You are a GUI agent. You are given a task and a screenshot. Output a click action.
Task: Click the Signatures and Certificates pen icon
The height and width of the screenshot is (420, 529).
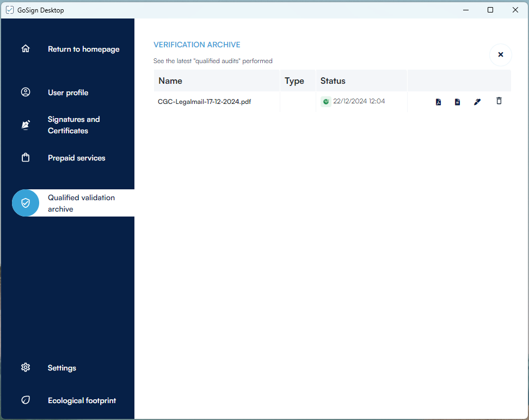tap(26, 125)
